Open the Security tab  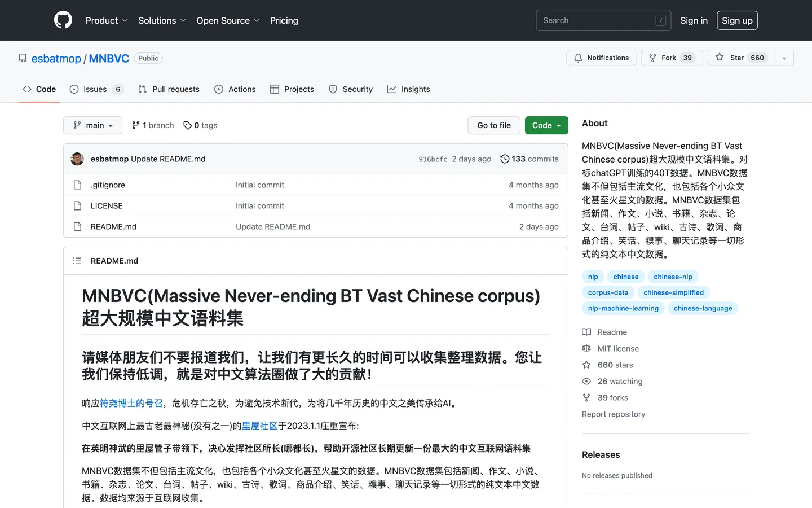(x=351, y=89)
